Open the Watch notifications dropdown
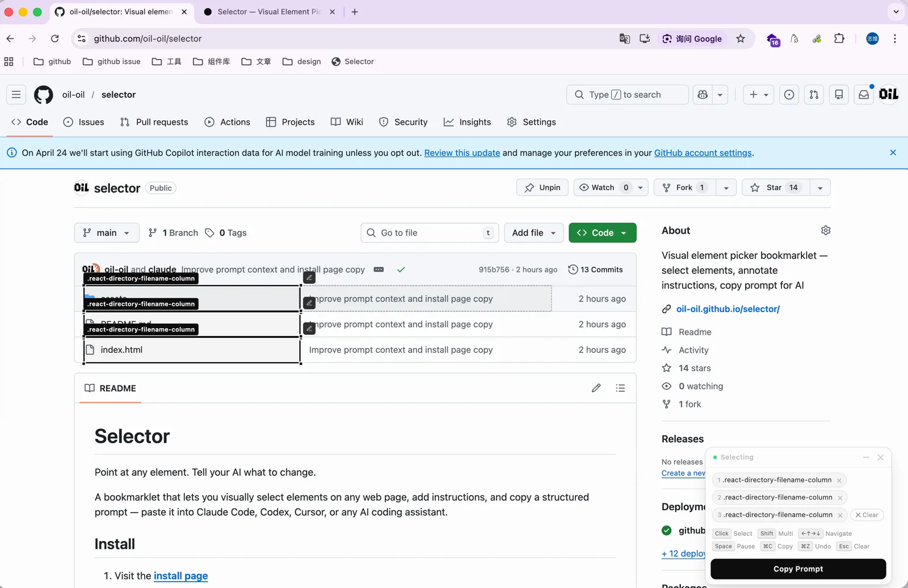Image resolution: width=908 pixels, height=588 pixels. (611, 188)
